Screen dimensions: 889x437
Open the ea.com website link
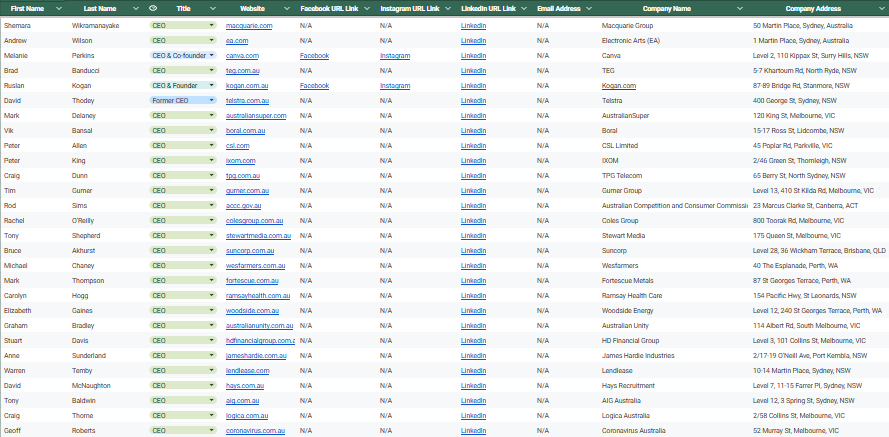point(236,41)
